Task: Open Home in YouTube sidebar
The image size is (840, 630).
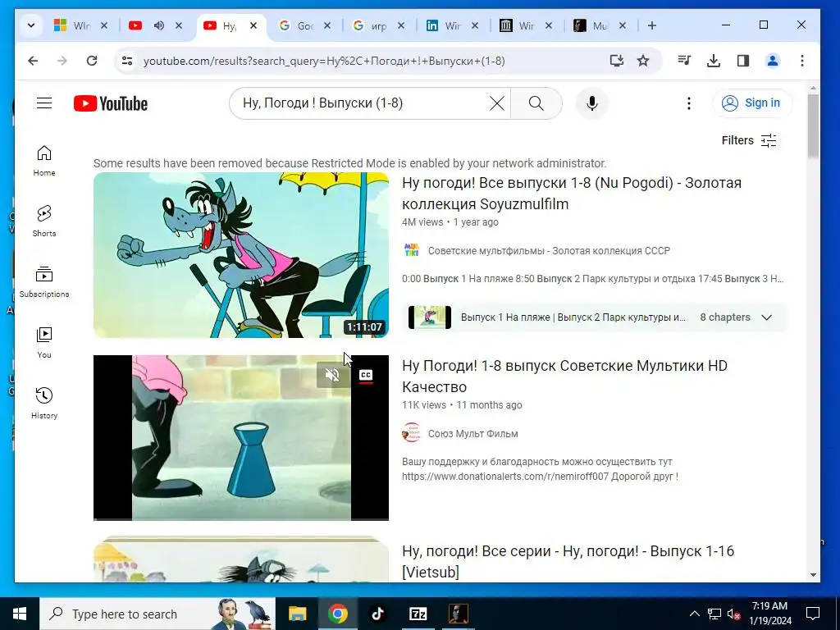Action: (x=44, y=161)
